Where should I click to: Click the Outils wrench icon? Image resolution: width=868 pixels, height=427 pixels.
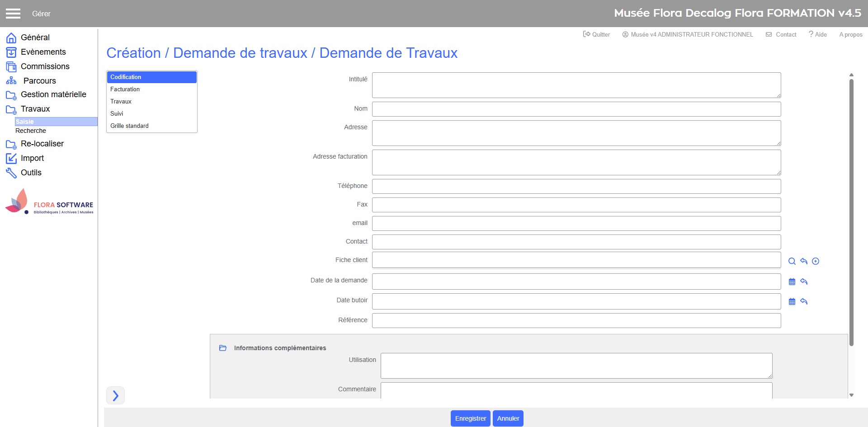(11, 173)
